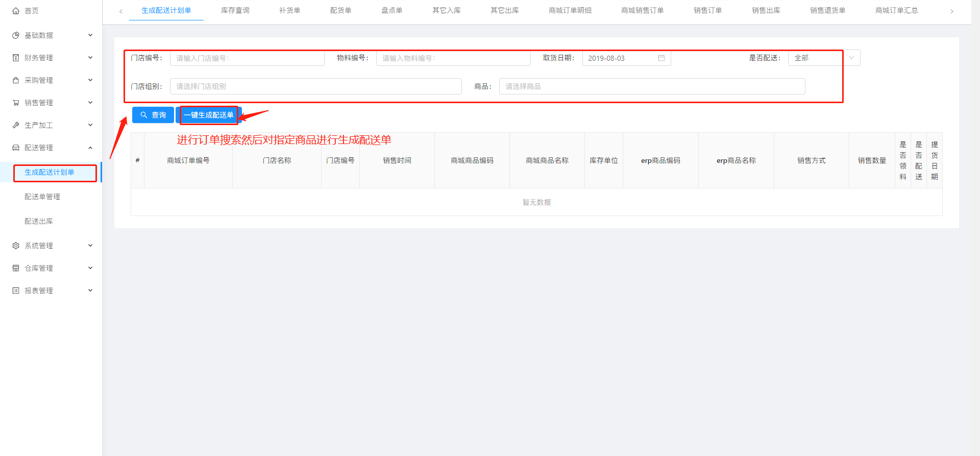The image size is (980, 456).
Task: Expand the 生产加工 menu chevron
Action: tap(90, 125)
